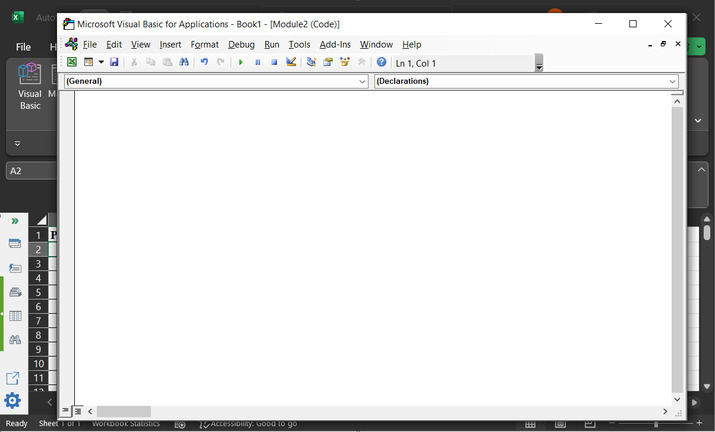Select row header 5 in Excel
This screenshot has height=432, width=715.
38,292
